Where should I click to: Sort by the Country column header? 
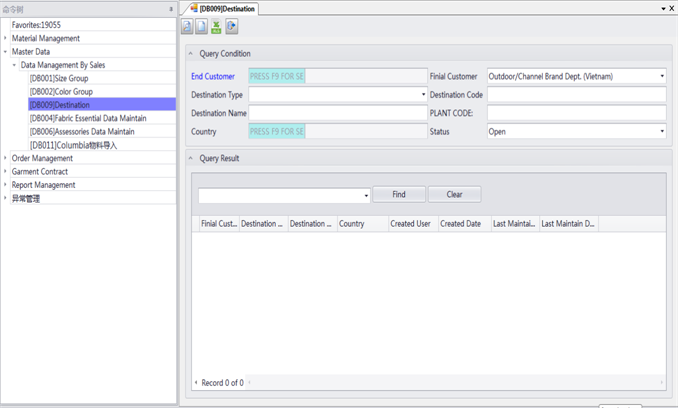pos(361,224)
